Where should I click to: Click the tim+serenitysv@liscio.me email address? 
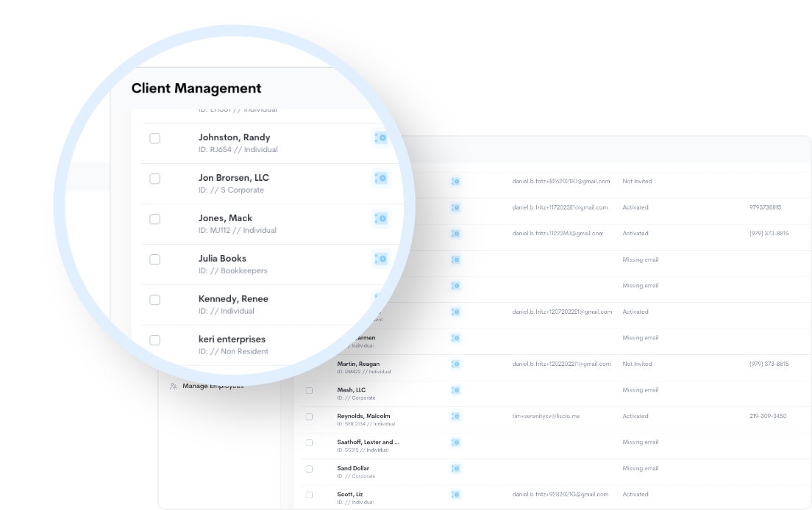(546, 416)
